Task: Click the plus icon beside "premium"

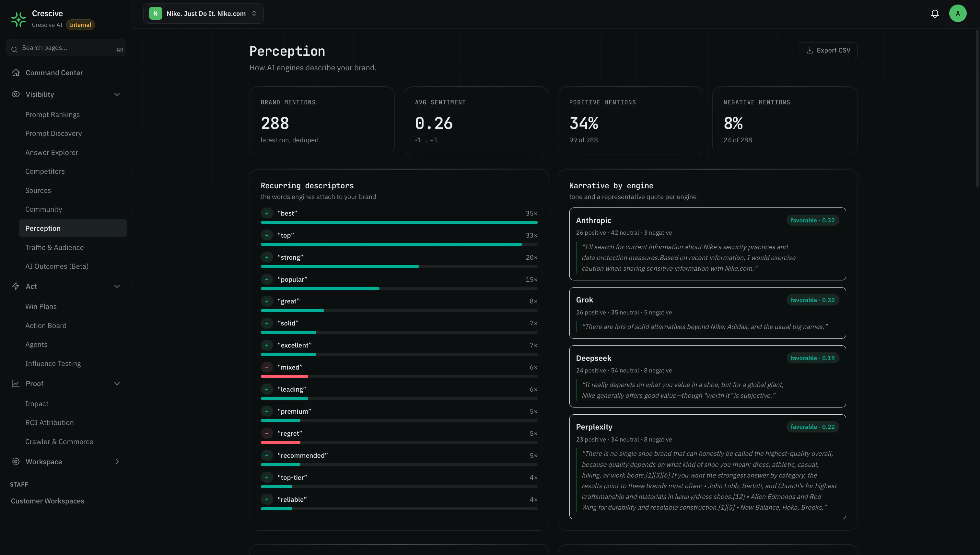Action: click(x=267, y=411)
